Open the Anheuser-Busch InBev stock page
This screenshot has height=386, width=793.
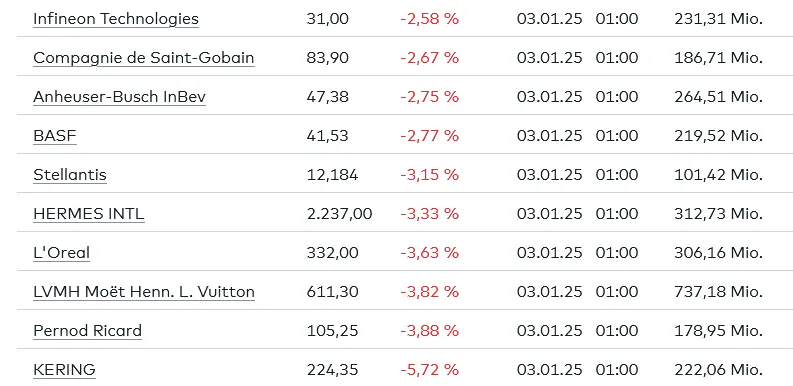(119, 97)
